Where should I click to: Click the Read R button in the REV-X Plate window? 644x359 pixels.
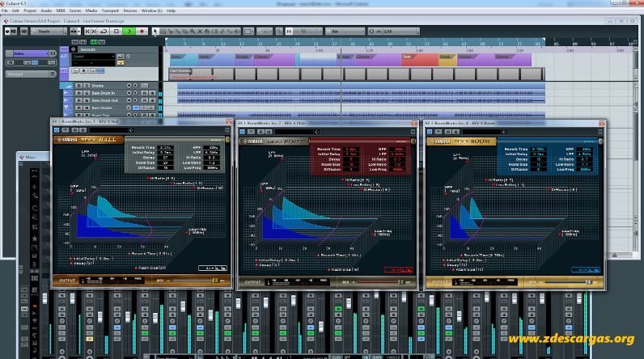pos(261,132)
